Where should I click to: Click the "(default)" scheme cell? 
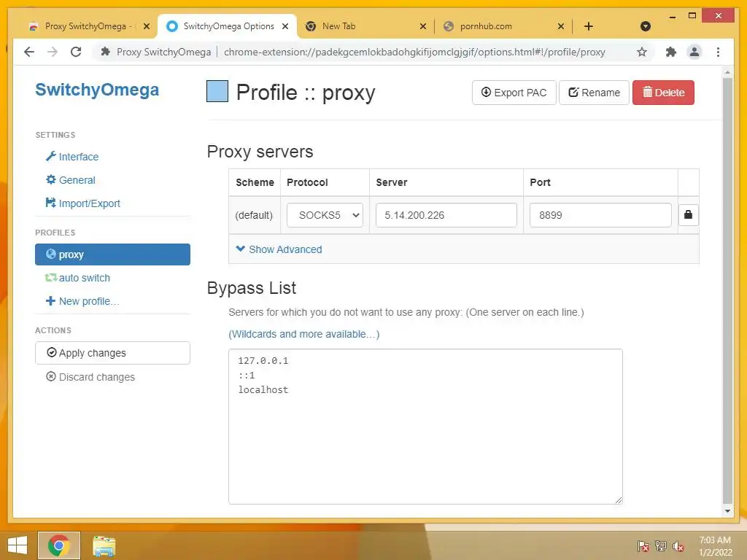(254, 215)
